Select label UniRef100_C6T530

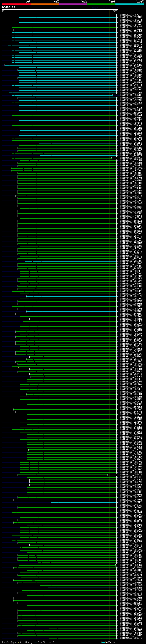pyautogui.click(x=131, y=67)
